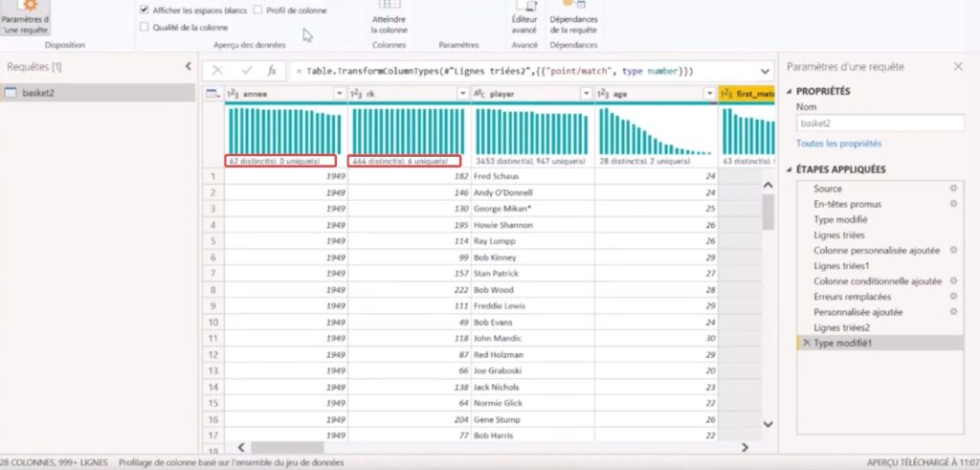The height and width of the screenshot is (470, 980).
Task: Click the horizontal scrollbar thumb
Action: coord(288,447)
